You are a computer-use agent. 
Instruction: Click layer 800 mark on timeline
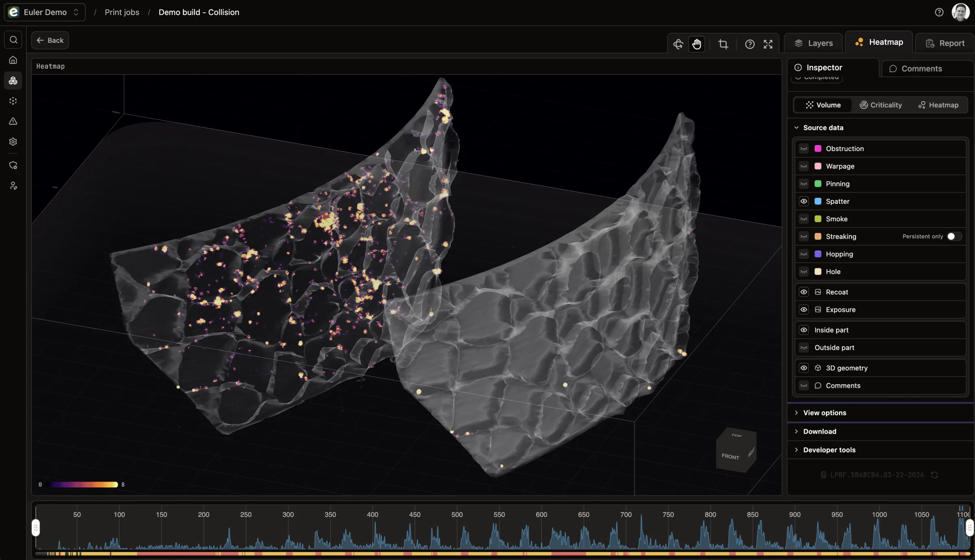711,515
